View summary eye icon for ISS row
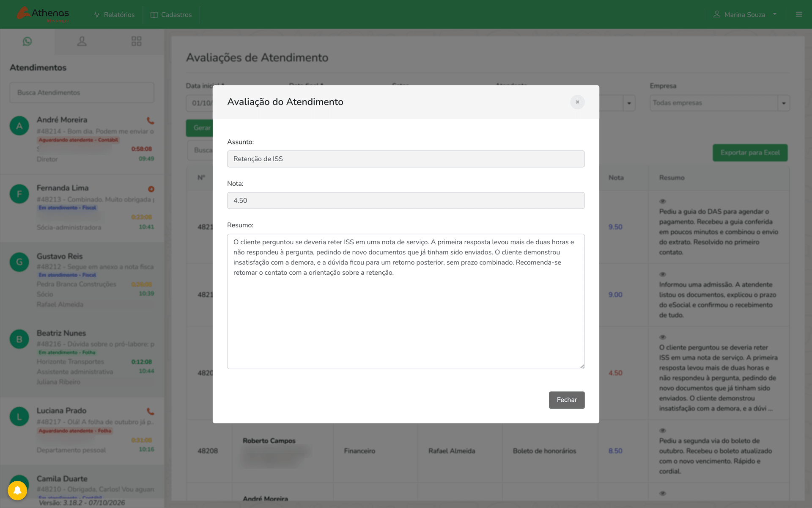The height and width of the screenshot is (508, 812). click(x=663, y=337)
